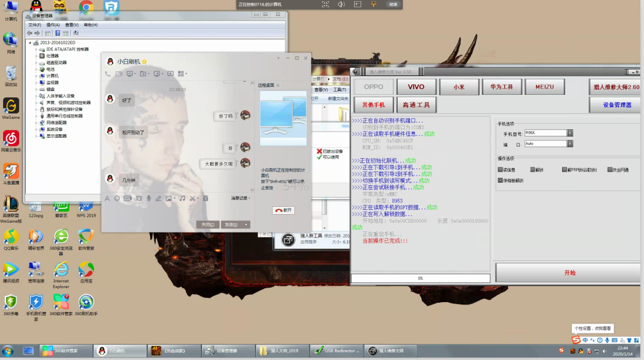
Task: Open the 手机型号 R9SK dropdown
Action: click(x=570, y=133)
